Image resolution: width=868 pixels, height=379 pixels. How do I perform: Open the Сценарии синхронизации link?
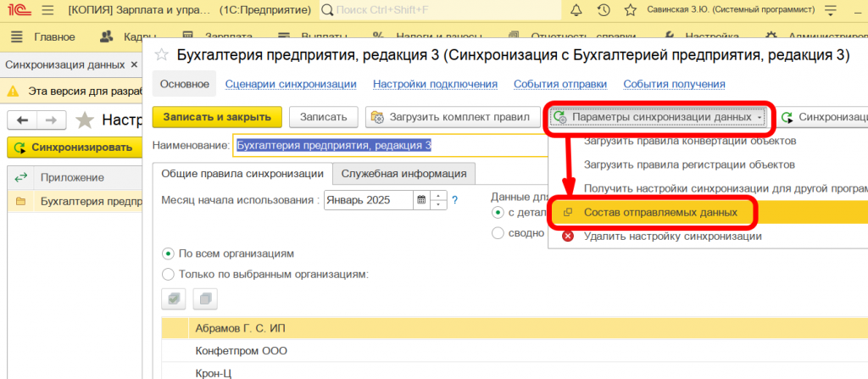(x=291, y=84)
